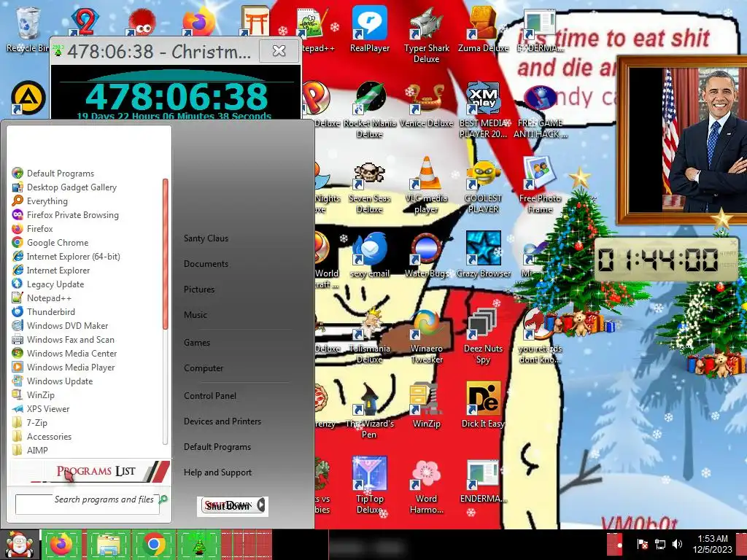Screen dimensions: 747x560
Task: Click Programs List back button
Action: tap(90, 472)
